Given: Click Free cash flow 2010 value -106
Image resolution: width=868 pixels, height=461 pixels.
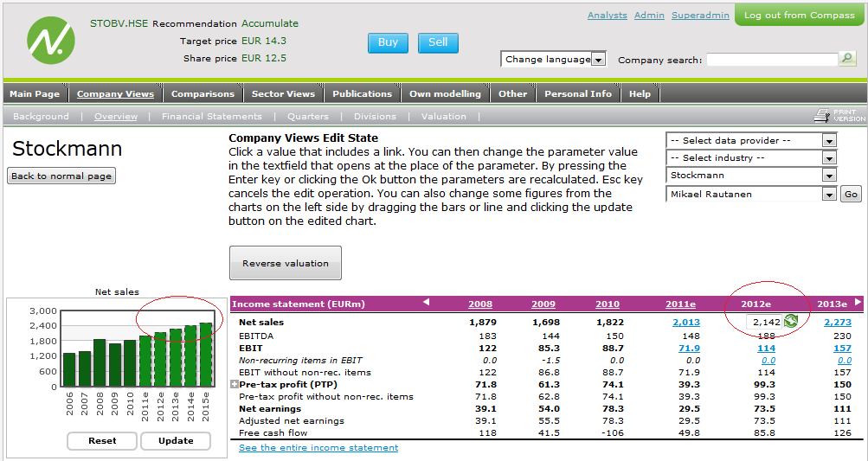Looking at the screenshot, I should pos(612,432).
